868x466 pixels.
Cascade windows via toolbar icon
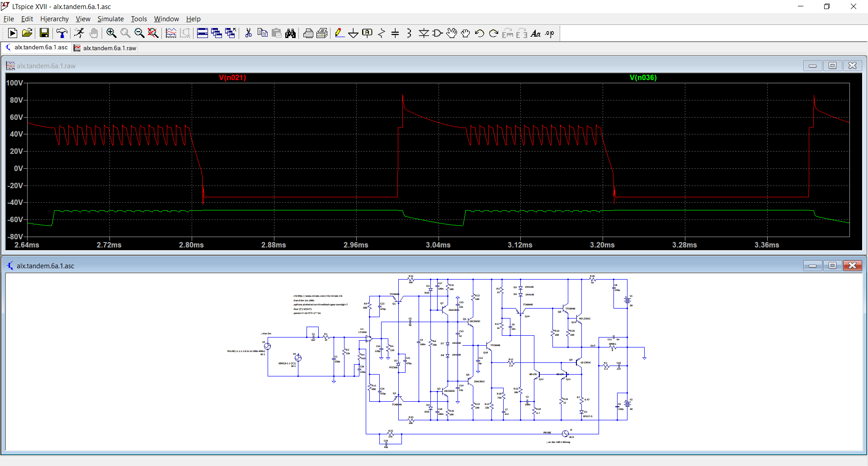(x=217, y=33)
